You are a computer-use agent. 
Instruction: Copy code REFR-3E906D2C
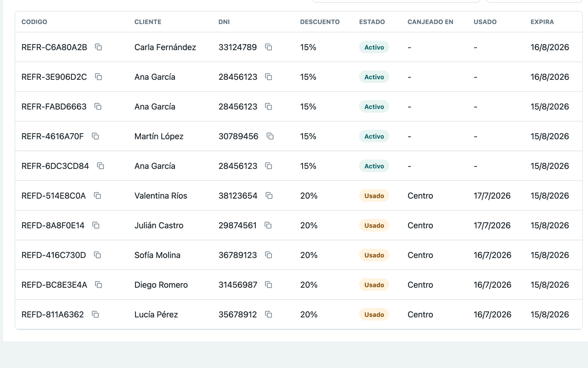[98, 77]
